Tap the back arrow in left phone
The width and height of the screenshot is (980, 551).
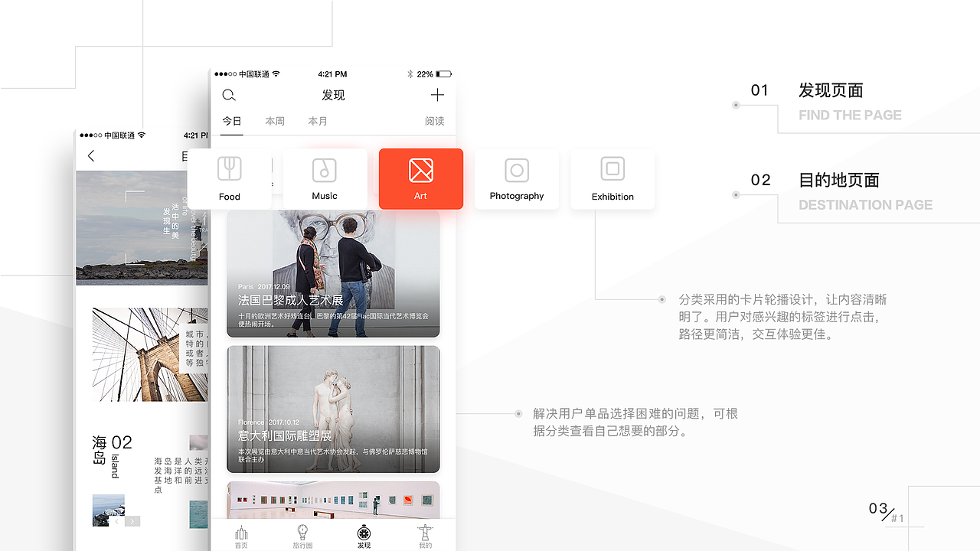91,156
